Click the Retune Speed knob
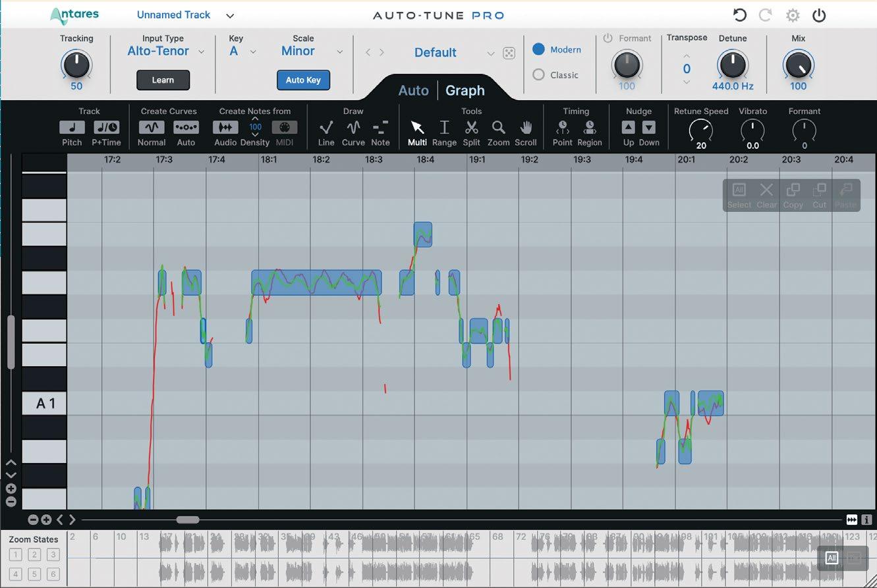The width and height of the screenshot is (877, 588). 700,130
